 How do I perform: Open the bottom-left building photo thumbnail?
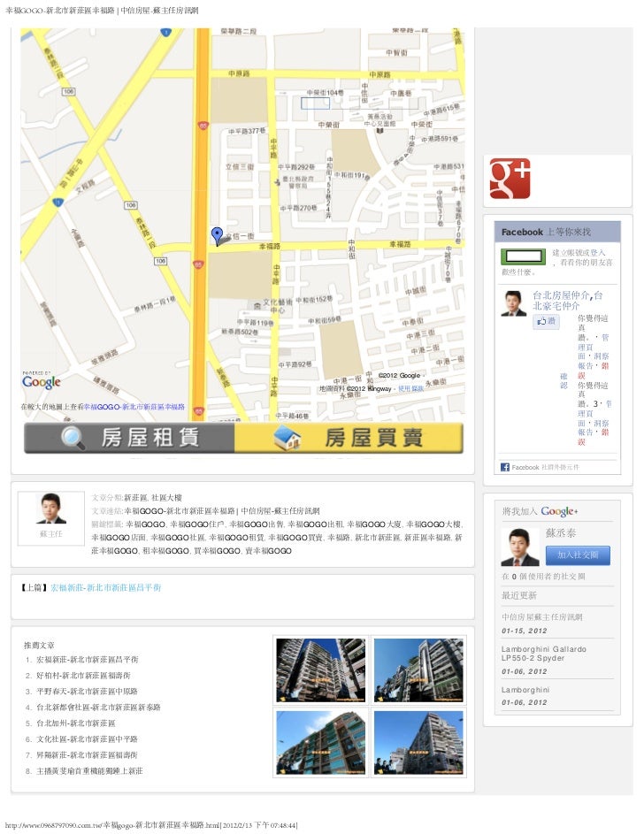tap(320, 743)
